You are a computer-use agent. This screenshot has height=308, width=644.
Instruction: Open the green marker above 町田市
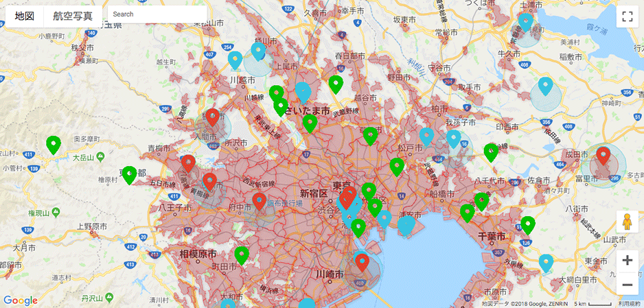point(241,255)
